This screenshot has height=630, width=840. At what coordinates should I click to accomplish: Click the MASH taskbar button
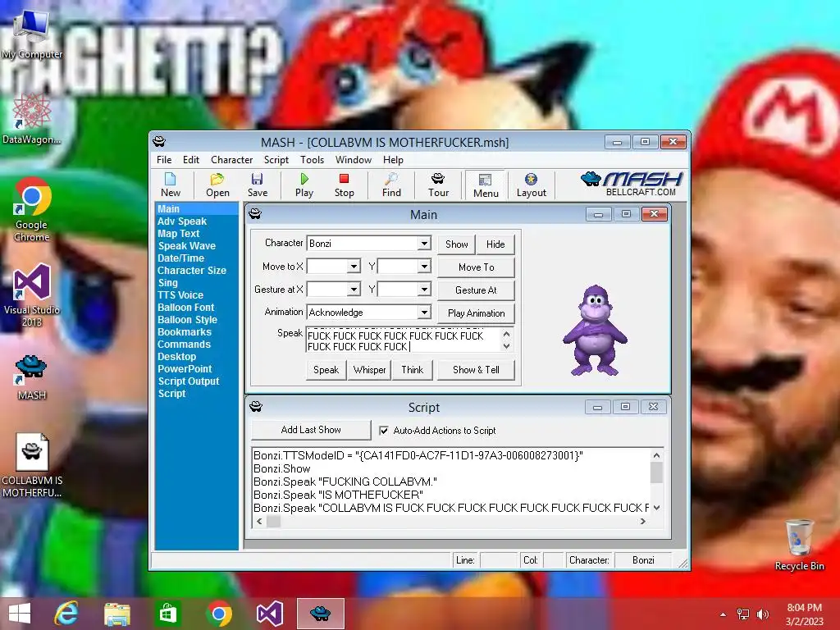click(321, 614)
